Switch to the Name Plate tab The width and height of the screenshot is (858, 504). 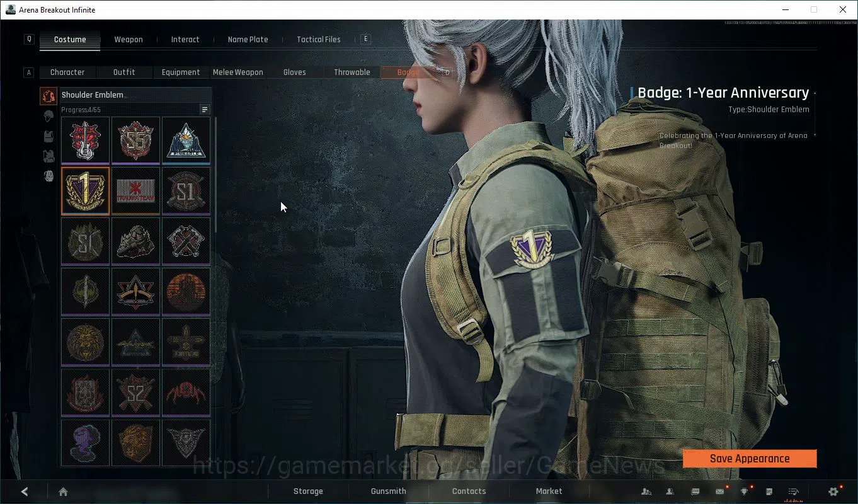click(248, 39)
